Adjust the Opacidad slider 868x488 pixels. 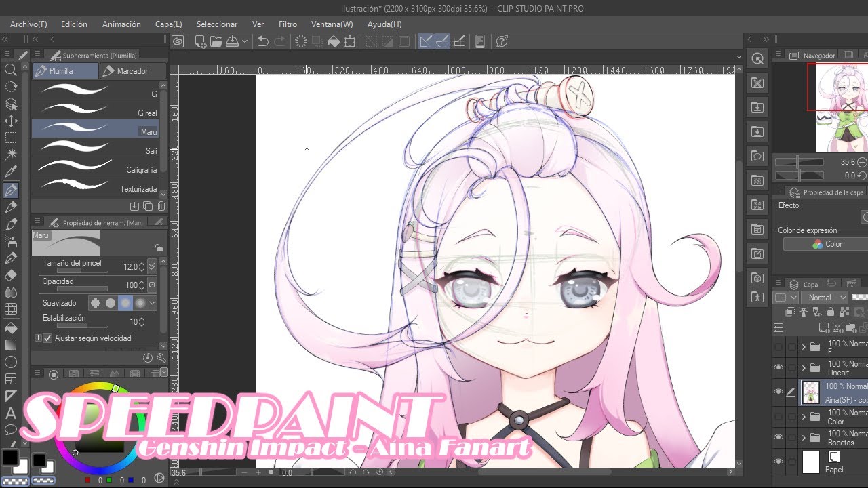click(x=81, y=289)
